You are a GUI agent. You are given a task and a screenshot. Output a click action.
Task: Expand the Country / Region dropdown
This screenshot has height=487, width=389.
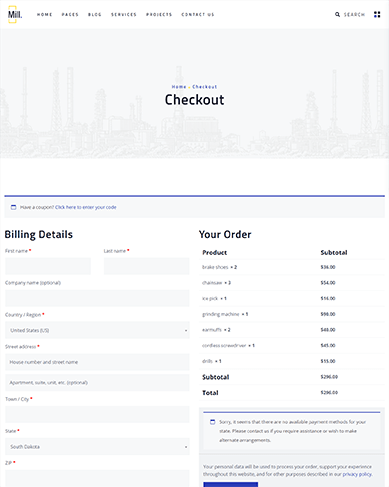pyautogui.click(x=97, y=330)
